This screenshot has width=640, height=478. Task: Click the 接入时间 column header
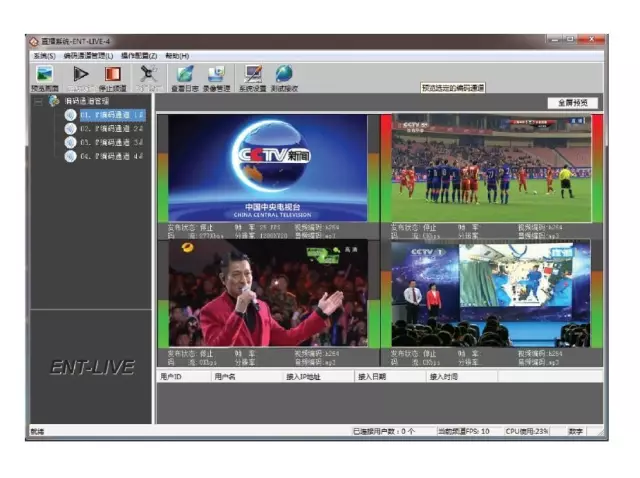(462, 376)
